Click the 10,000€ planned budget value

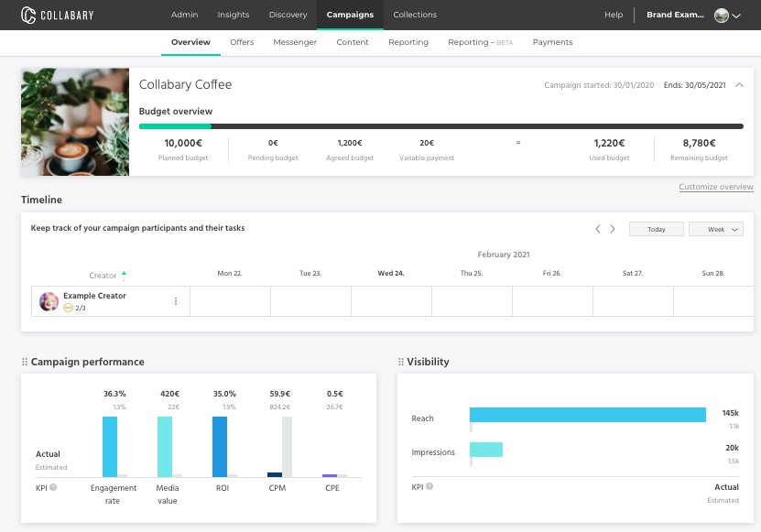click(183, 143)
